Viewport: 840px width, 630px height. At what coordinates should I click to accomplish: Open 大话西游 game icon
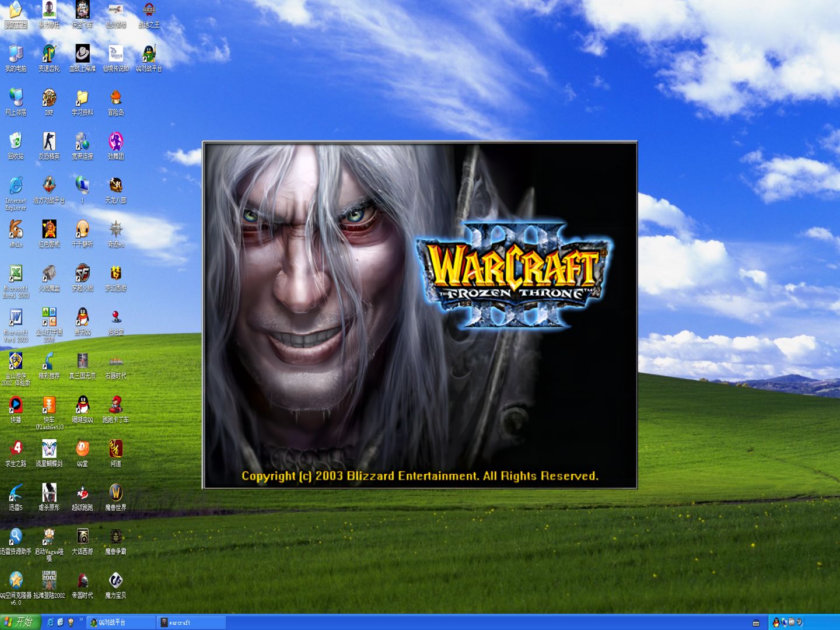coord(82,537)
